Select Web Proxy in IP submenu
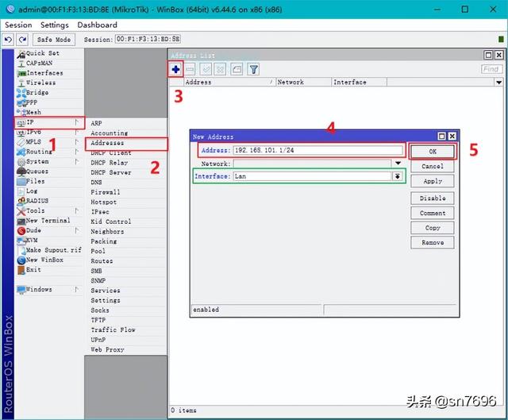 [126, 349]
